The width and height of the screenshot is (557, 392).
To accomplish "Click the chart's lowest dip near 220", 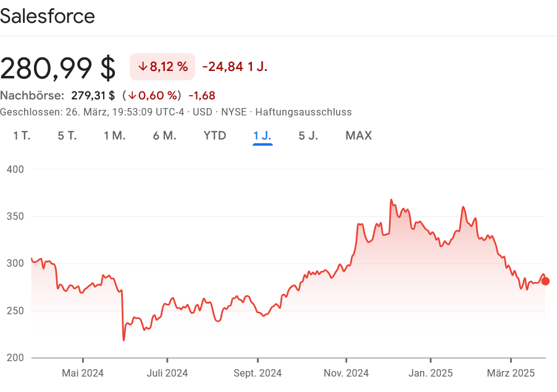I will coord(124,340).
